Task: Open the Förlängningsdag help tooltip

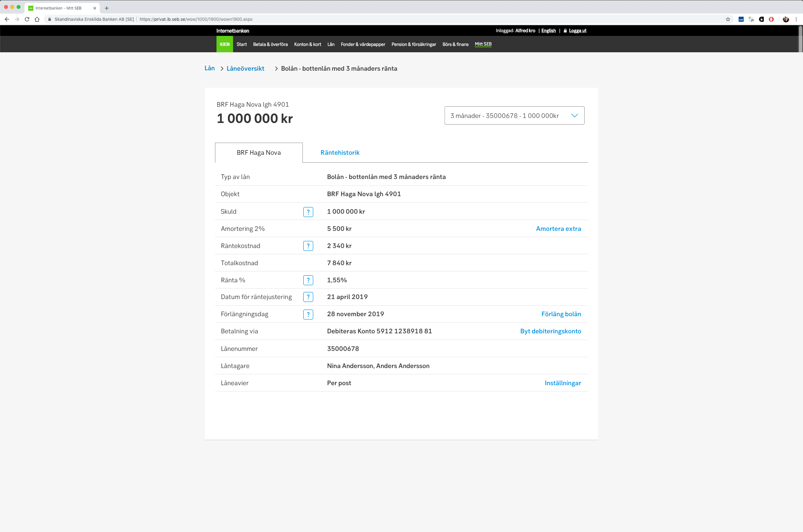Action: click(308, 314)
